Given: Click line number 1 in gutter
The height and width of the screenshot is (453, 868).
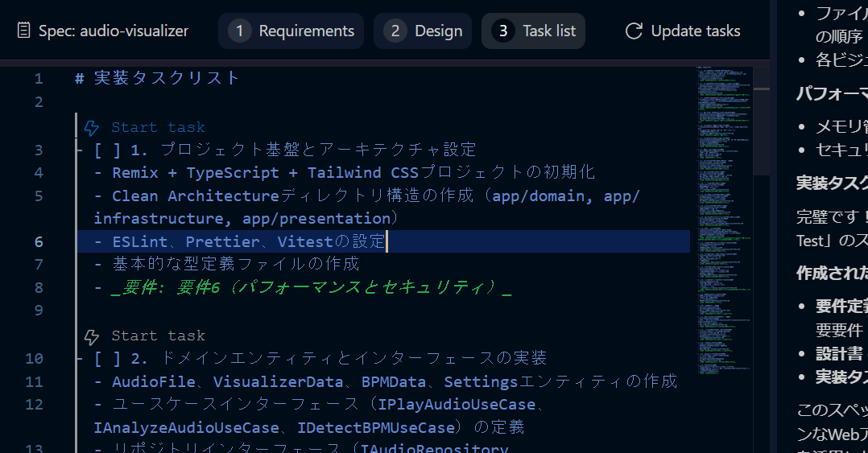Looking at the screenshot, I should click(39, 79).
